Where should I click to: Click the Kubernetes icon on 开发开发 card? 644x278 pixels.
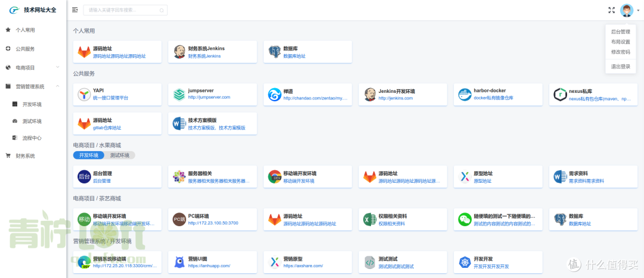click(x=465, y=263)
